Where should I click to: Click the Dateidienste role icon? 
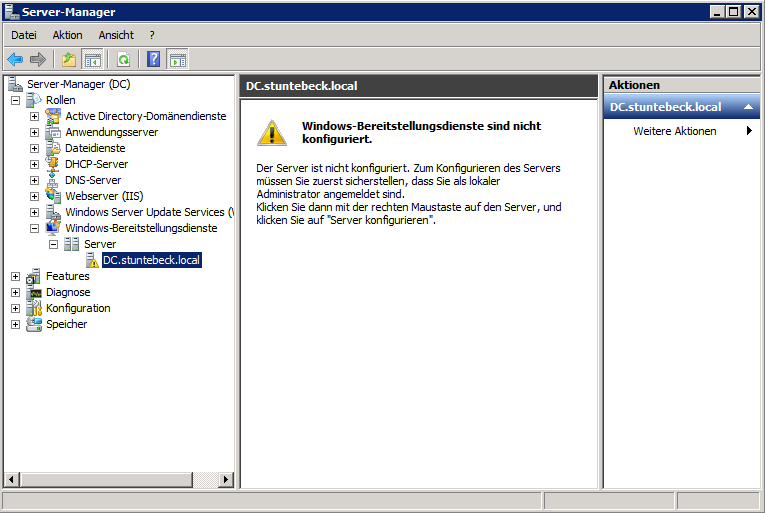53,148
